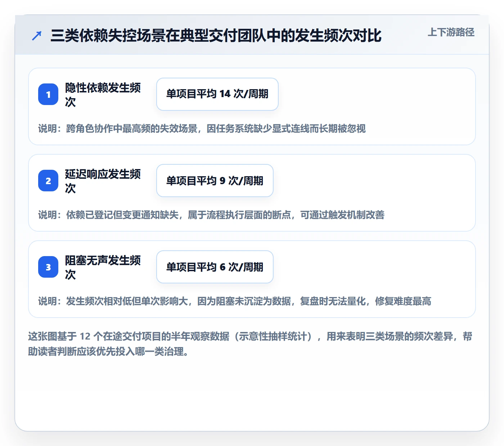Click the number 3 badge
504x446 pixels.
[48, 267]
